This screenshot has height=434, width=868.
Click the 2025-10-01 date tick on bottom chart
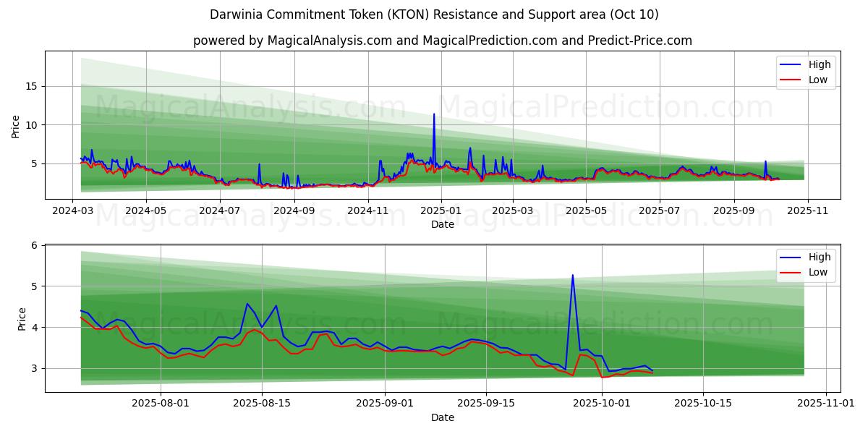click(602, 404)
